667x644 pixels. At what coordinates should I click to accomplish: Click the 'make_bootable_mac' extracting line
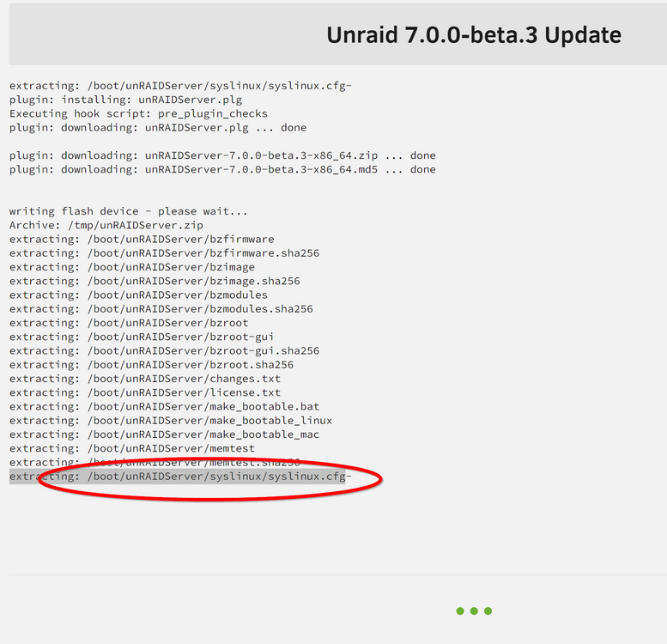pyautogui.click(x=164, y=435)
